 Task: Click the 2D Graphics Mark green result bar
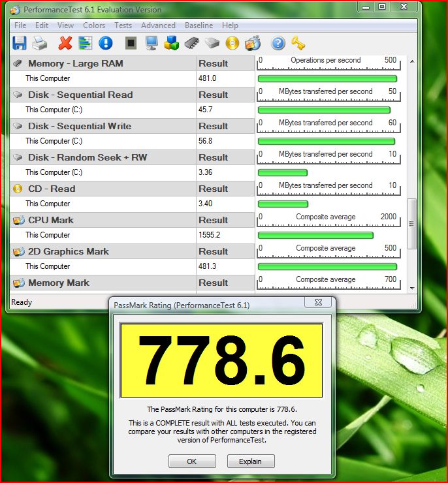click(327, 267)
